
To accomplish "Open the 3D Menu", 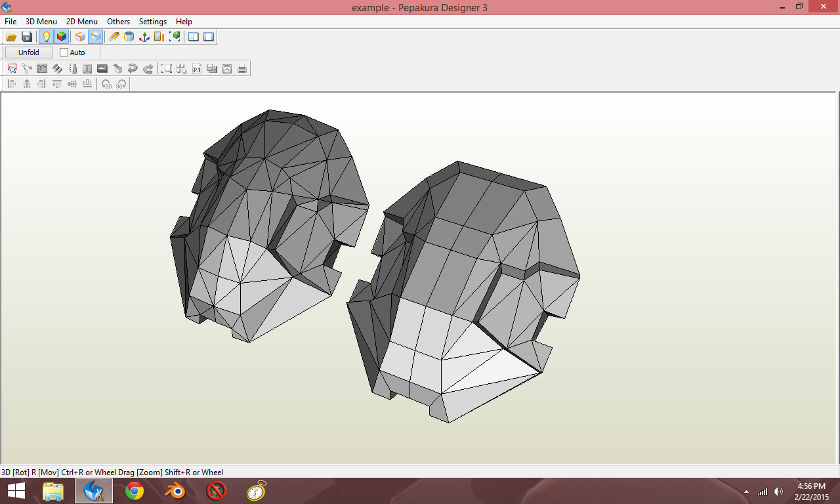I will 41,22.
